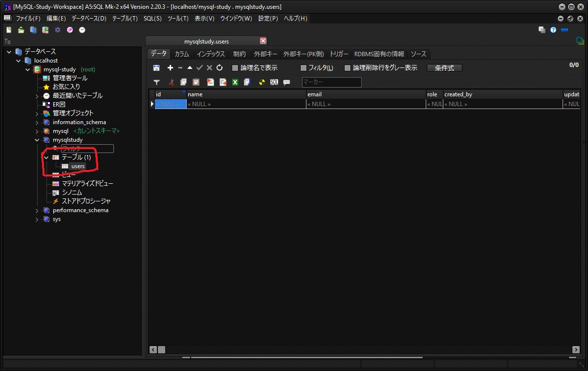Screen dimensions: 588x371
Task: Open the SQL(S) menu
Action: [x=152, y=18]
